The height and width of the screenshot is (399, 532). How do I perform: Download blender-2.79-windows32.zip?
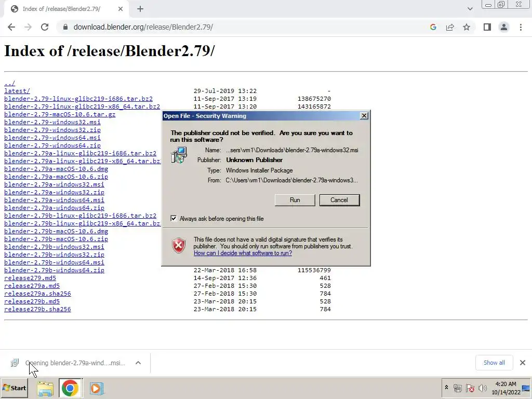click(x=52, y=130)
